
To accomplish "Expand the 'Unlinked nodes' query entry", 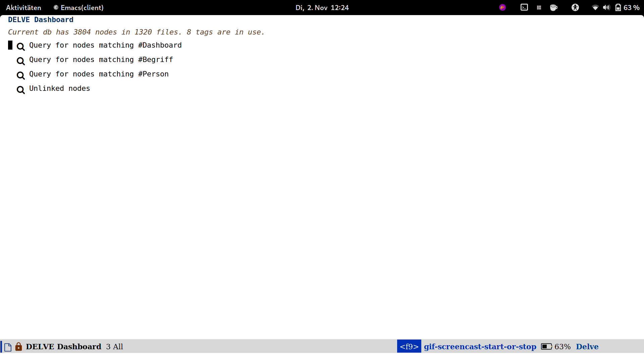I will point(59,88).
